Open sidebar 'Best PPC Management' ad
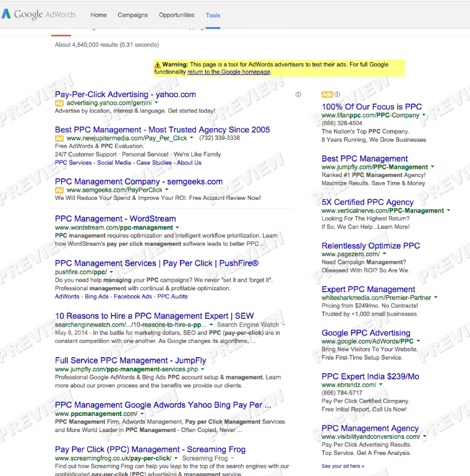This screenshot has height=476, width=470. coord(364,158)
